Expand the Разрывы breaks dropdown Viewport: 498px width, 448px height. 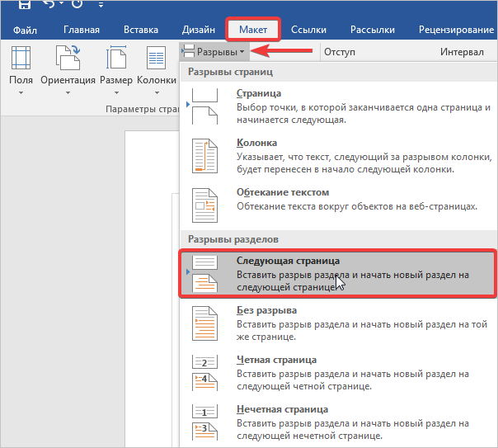[214, 52]
